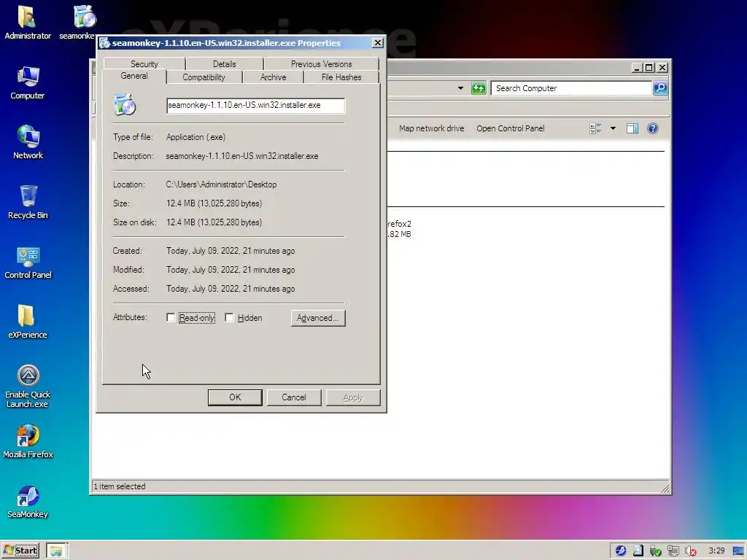The height and width of the screenshot is (560, 747).
Task: Switch to the Details tab
Action: 225,64
